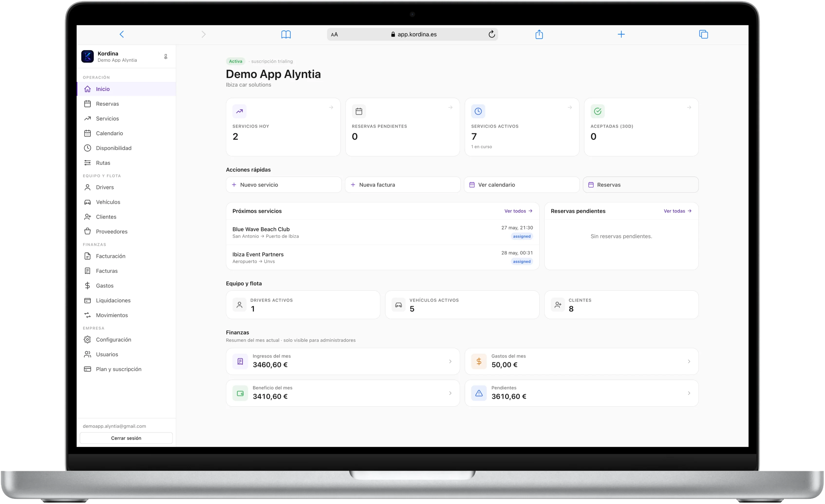The height and width of the screenshot is (504, 825).
Task: Click the Servicios hoy trend icon
Action: click(239, 111)
